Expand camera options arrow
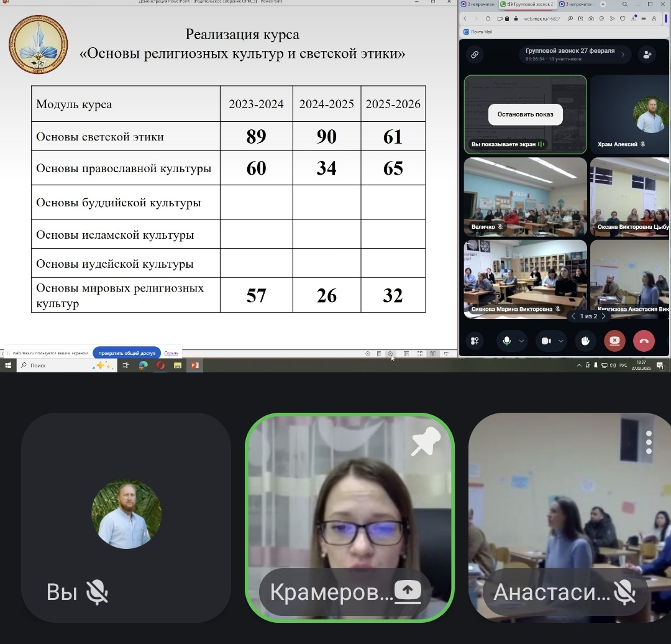The height and width of the screenshot is (644, 671). (x=561, y=341)
